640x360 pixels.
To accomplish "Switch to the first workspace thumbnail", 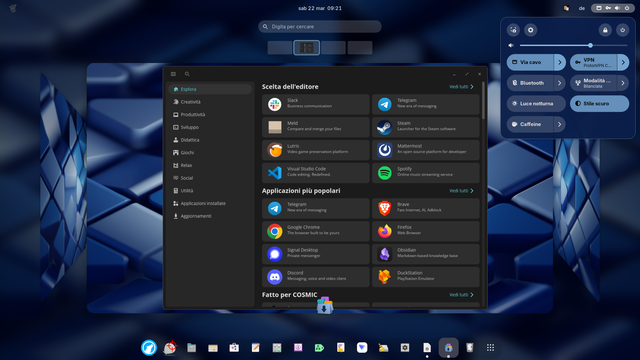I will point(280,48).
